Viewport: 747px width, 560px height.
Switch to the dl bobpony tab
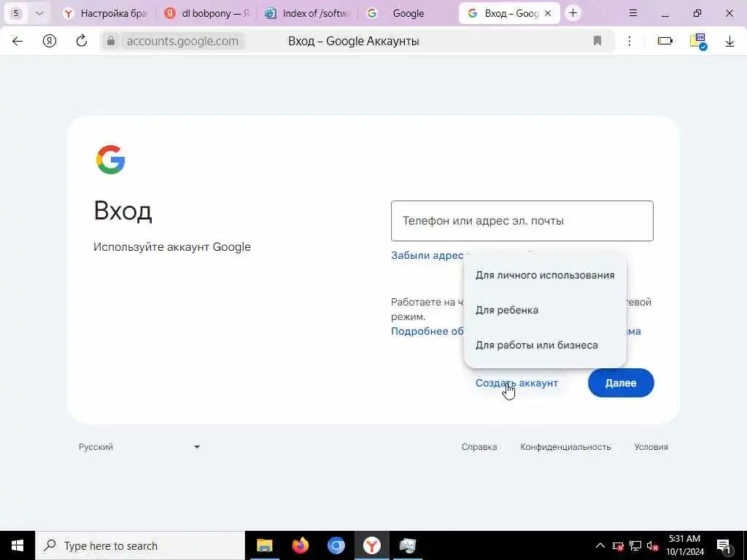(207, 13)
